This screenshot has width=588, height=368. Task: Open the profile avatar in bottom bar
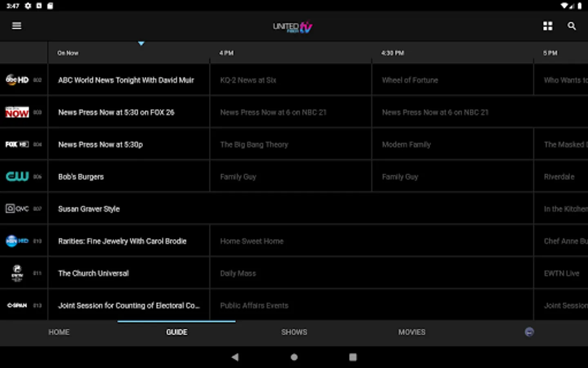529,332
